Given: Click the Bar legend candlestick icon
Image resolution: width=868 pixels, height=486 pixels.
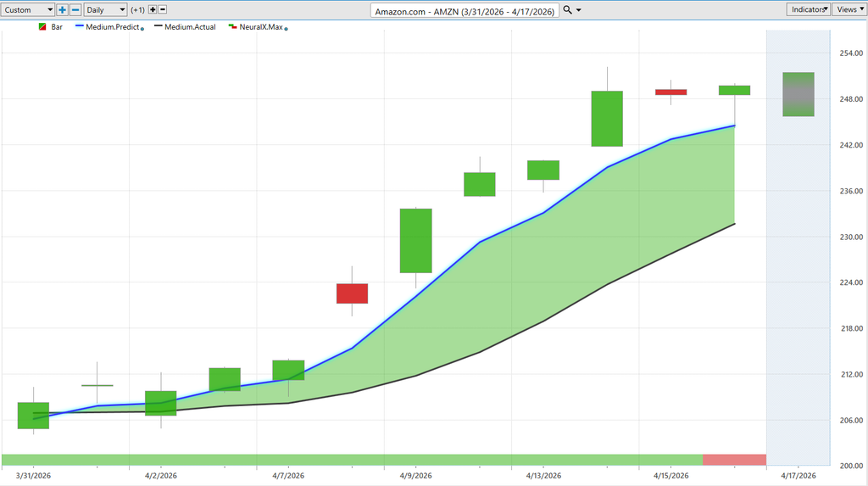Looking at the screenshot, I should click(x=42, y=27).
